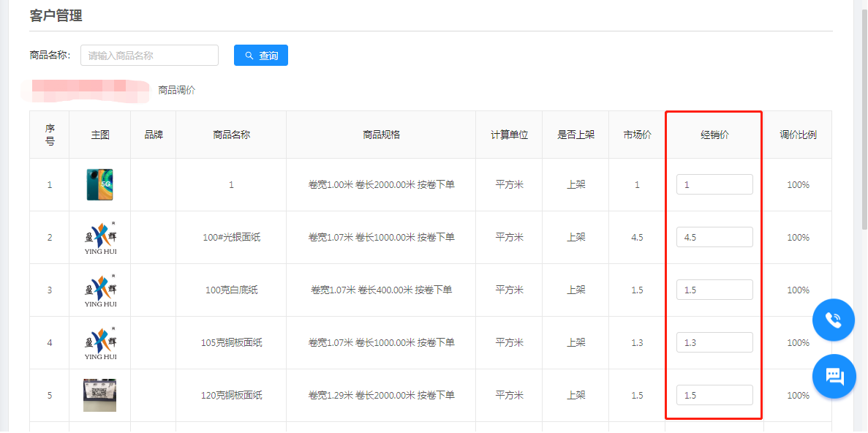This screenshot has height=433, width=868.
Task: Click the 经销价 input showing 4.5
Action: click(714, 238)
